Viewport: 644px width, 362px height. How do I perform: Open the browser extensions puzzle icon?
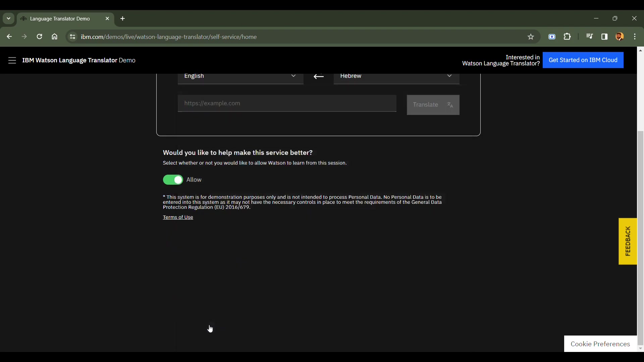point(567,37)
